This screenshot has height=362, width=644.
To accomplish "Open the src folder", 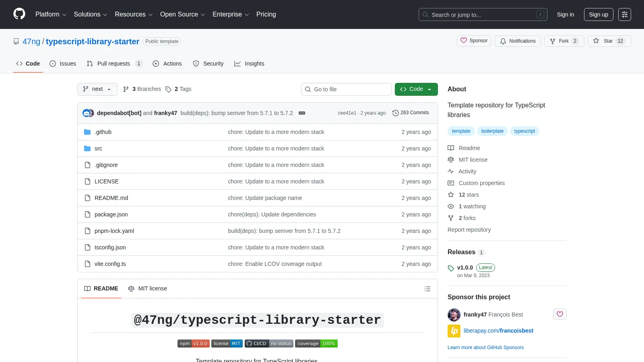I will tap(98, 148).
